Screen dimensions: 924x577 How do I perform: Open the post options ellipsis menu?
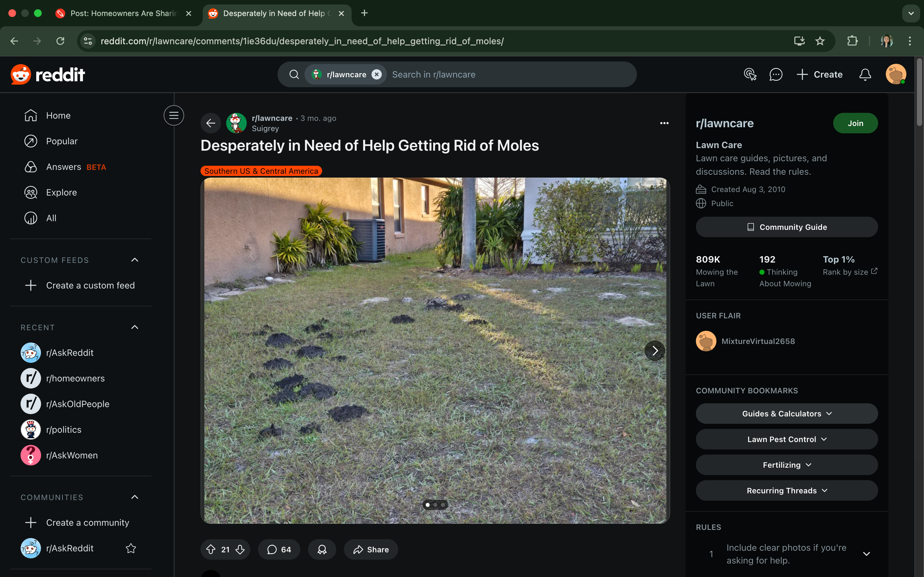click(x=664, y=123)
